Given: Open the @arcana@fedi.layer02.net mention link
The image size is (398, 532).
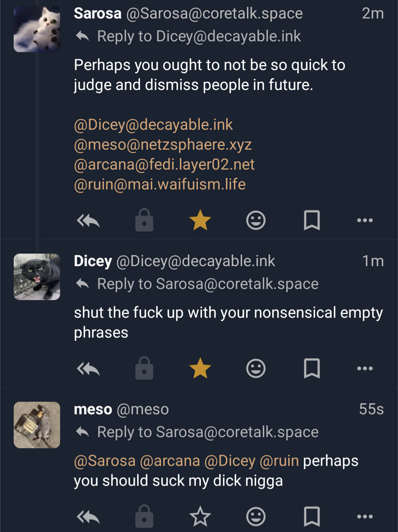Looking at the screenshot, I should [164, 164].
